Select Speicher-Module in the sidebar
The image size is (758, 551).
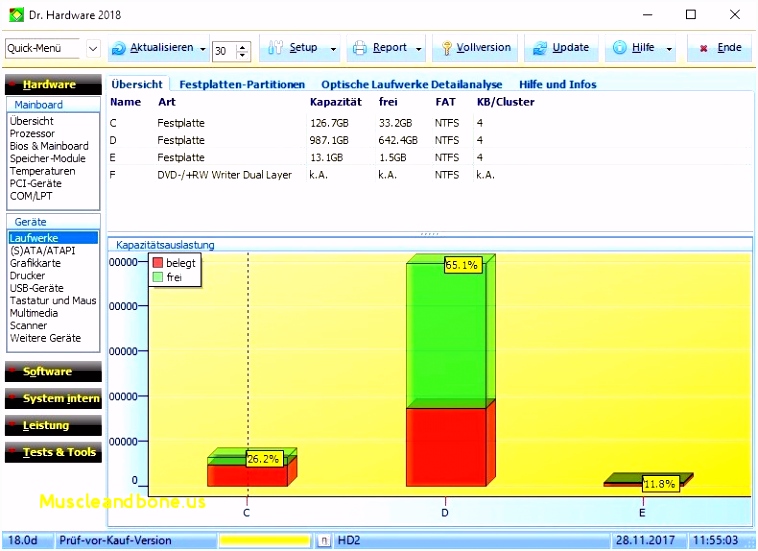coord(47,159)
